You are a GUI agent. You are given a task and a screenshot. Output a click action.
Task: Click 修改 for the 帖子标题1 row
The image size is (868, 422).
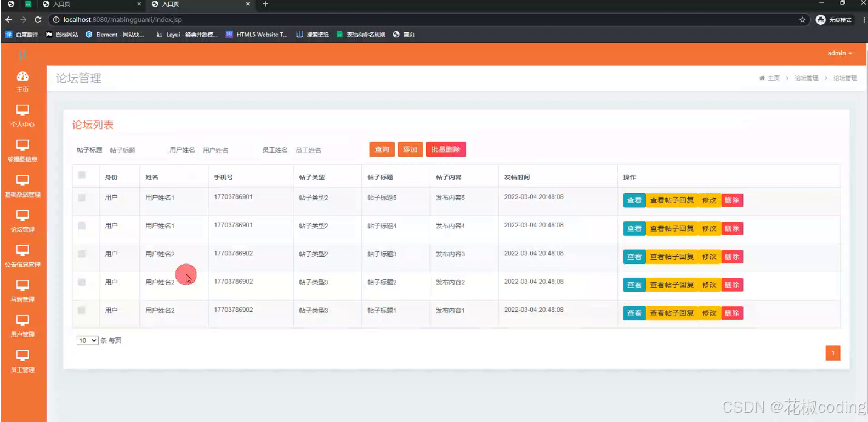(x=709, y=313)
